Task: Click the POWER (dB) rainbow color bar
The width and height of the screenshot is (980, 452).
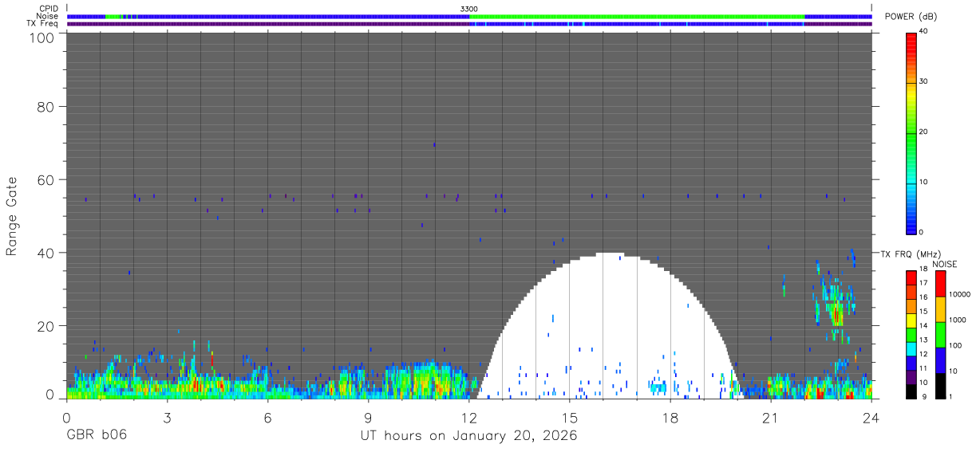Action: click(911, 132)
